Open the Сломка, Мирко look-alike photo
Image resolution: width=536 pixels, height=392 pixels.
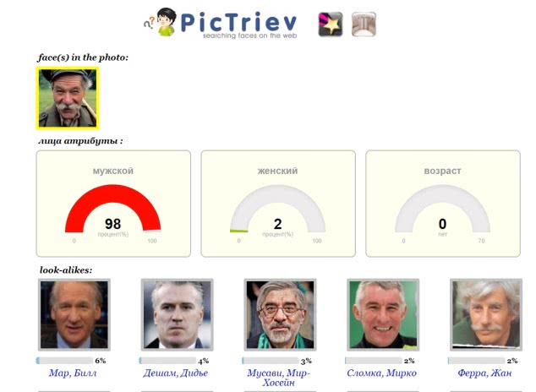tap(383, 314)
